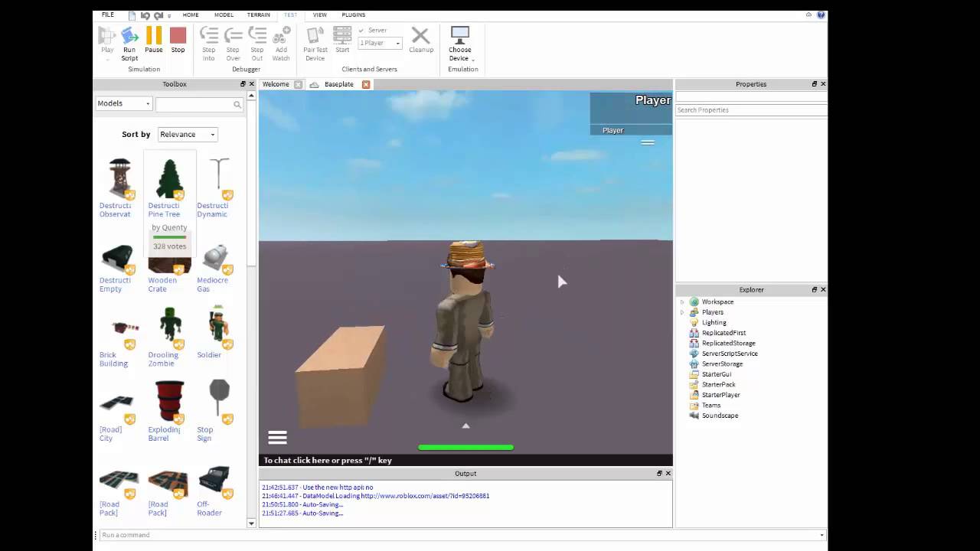Expand the Players node in Explorer
The height and width of the screenshot is (551, 980).
(x=682, y=312)
